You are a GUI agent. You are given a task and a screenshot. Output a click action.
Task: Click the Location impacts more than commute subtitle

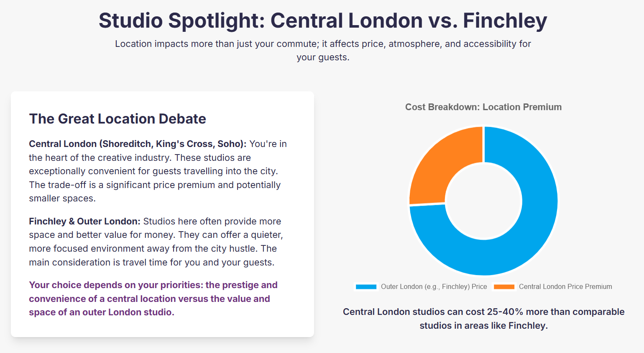(x=323, y=50)
